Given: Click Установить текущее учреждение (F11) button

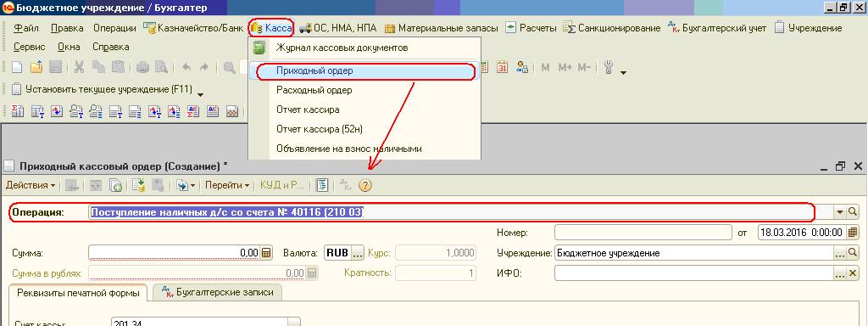Looking at the screenshot, I should [103, 88].
